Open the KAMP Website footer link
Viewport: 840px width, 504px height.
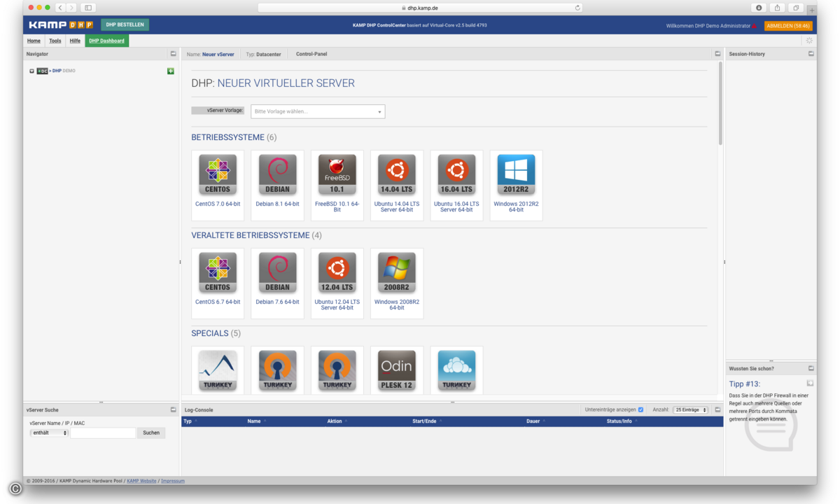[141, 481]
